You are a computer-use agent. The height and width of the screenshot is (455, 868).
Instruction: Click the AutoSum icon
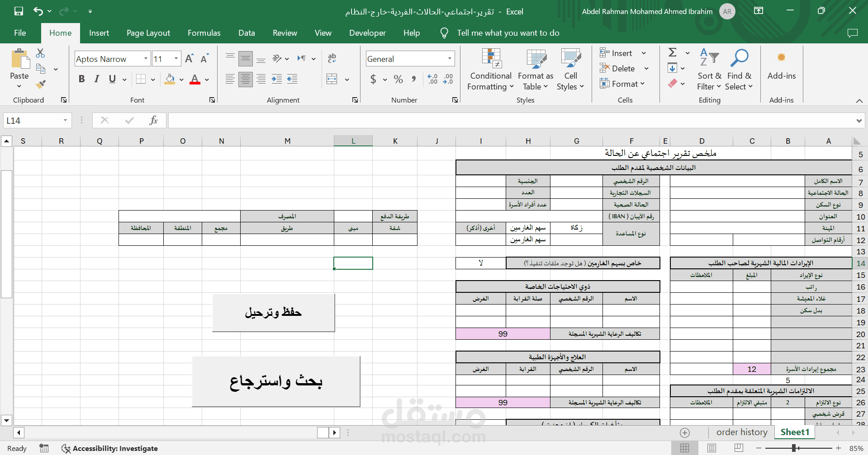(673, 52)
